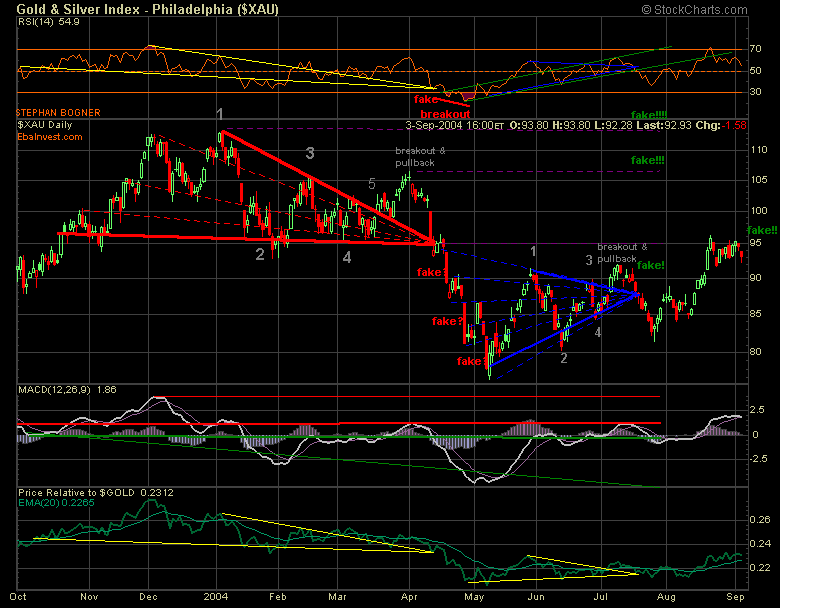Click the 'Nov' label on time axis
This screenshot has width=830, height=608.
89,597
